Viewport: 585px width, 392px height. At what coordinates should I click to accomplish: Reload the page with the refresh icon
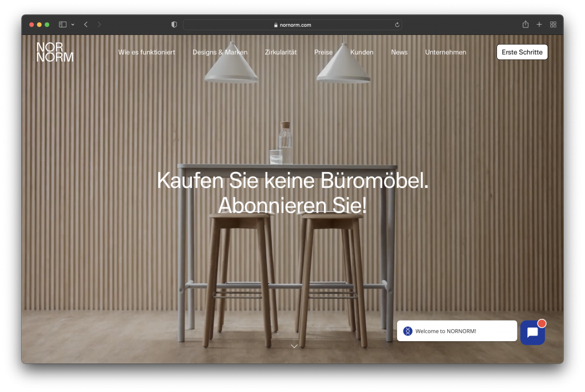397,25
